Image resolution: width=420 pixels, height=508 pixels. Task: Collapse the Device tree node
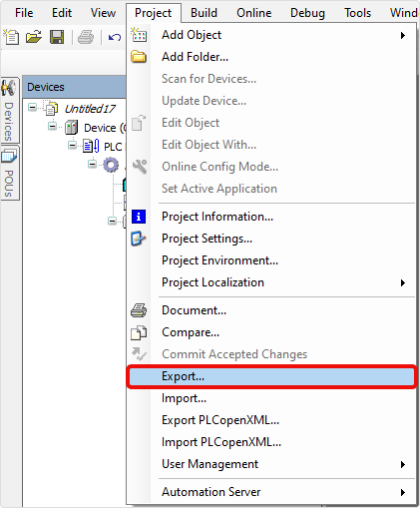pos(52,127)
